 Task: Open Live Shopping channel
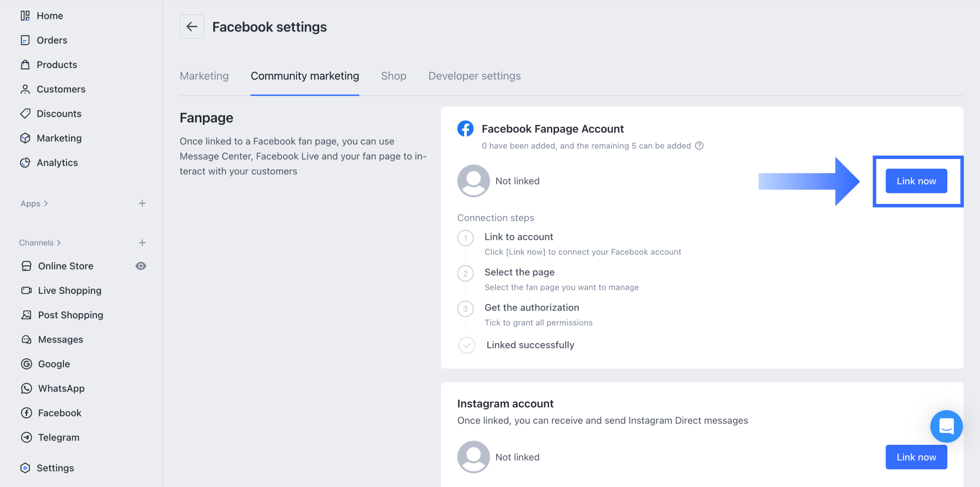69,290
